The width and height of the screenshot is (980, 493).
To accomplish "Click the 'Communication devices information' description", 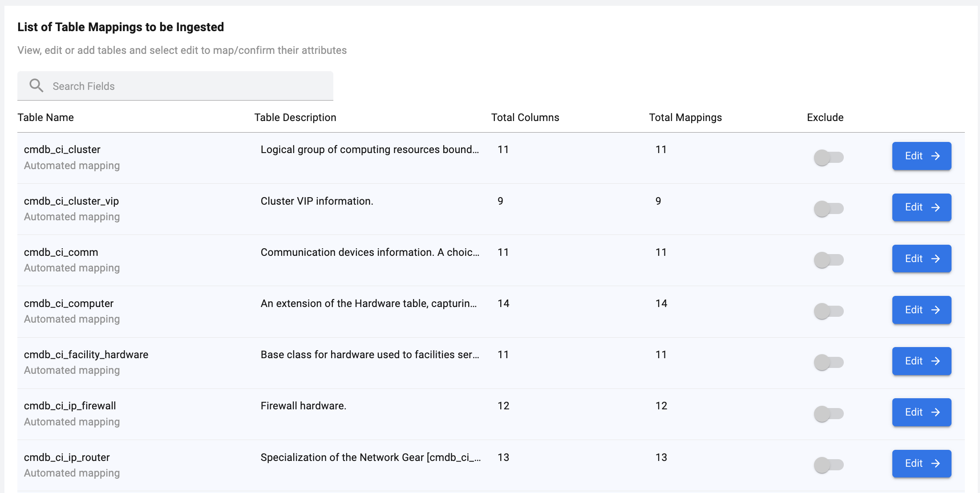I will (x=370, y=252).
